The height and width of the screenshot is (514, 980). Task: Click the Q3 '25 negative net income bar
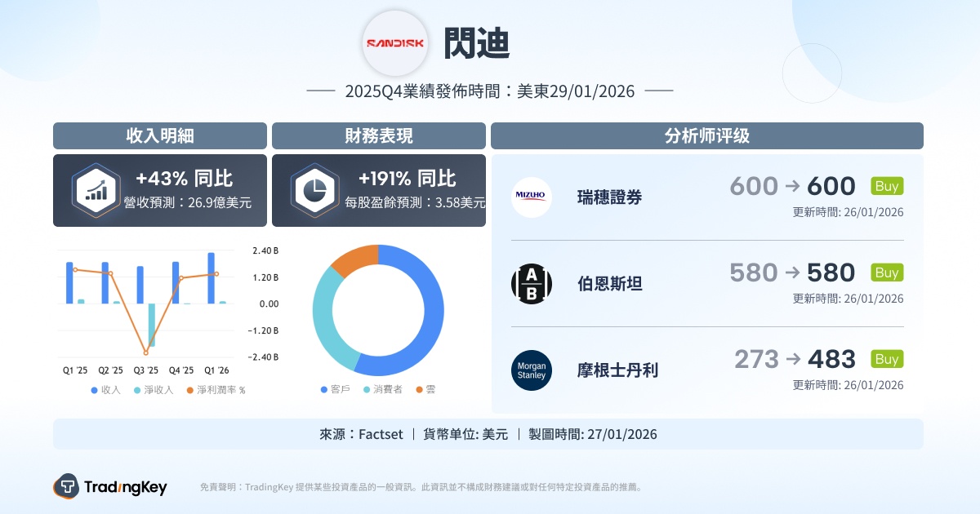151,325
